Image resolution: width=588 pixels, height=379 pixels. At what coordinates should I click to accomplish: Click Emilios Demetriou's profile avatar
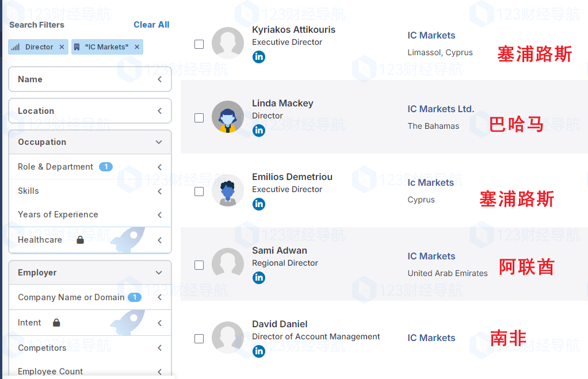(228, 190)
